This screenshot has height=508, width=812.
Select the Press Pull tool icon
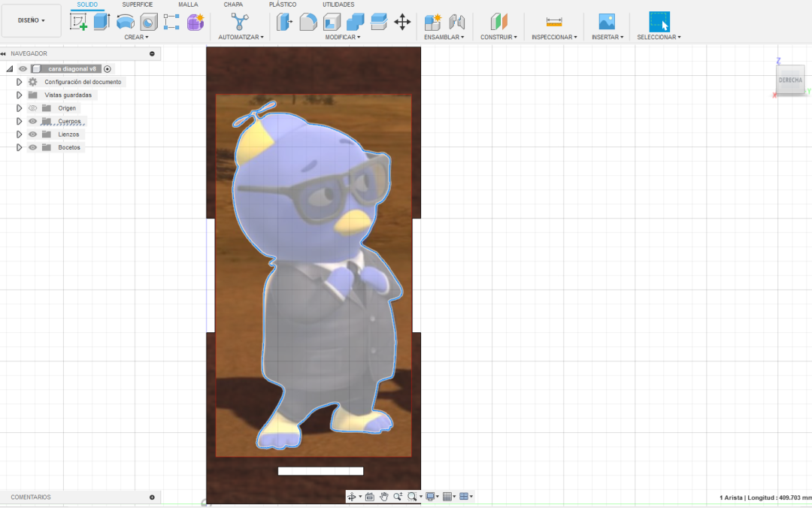point(284,22)
